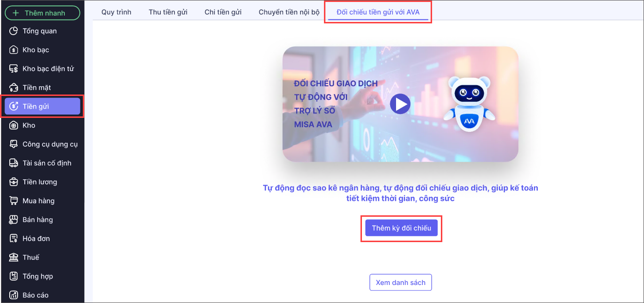Click the Tiền lương icon

point(14,182)
